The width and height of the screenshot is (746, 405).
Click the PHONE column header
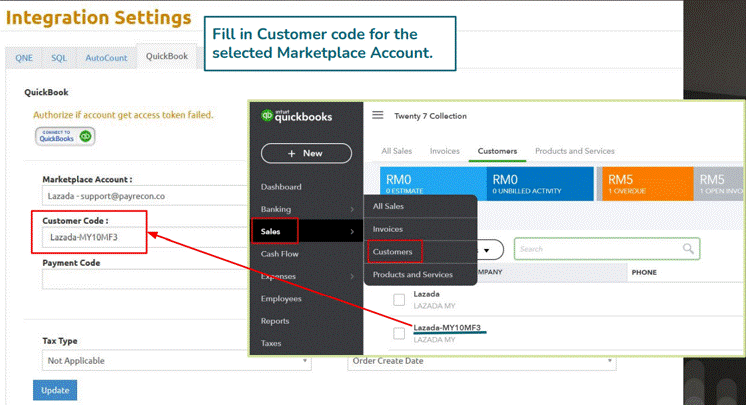(x=644, y=272)
